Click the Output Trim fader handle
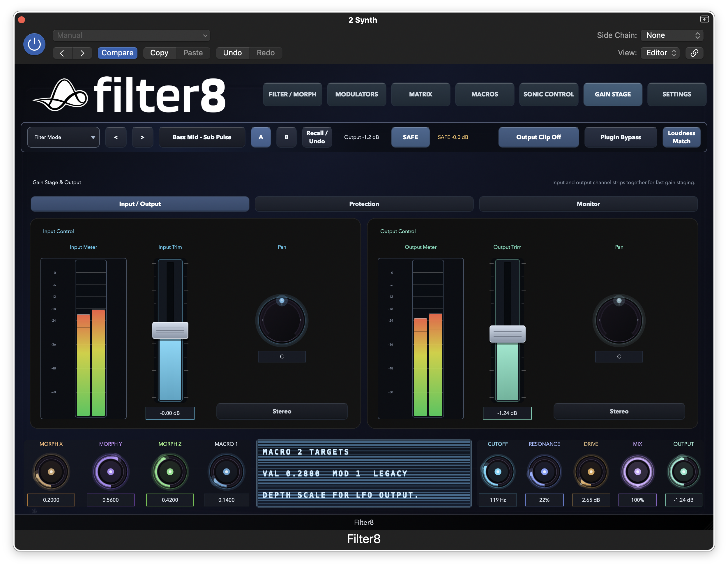This screenshot has height=567, width=728. (507, 334)
